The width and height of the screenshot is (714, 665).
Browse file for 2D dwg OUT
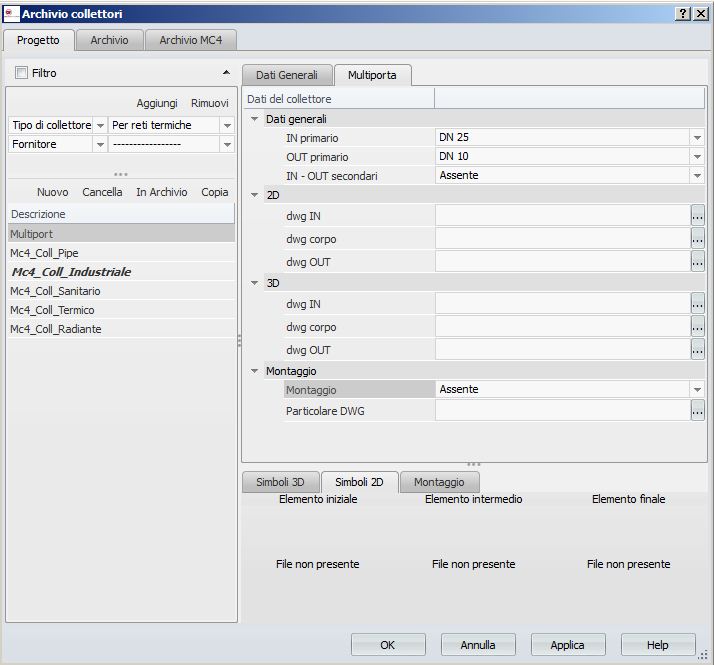point(698,262)
